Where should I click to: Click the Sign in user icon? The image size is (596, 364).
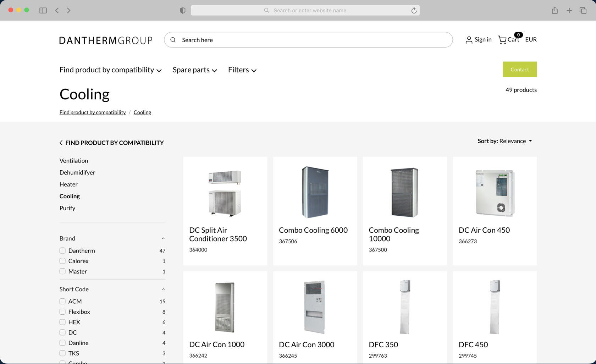click(469, 40)
